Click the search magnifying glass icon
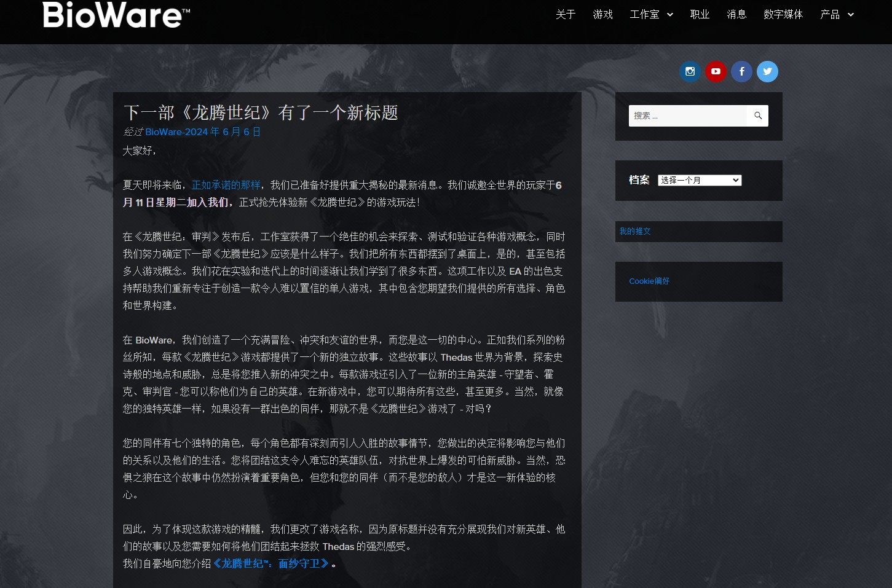Viewport: 892px width, 588px height. (757, 116)
